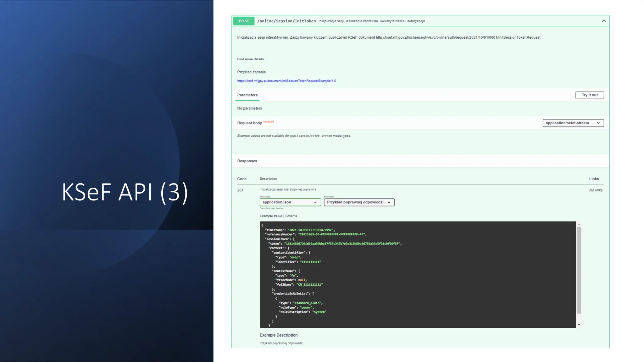
Task: Click the "token" value in the JSON example
Action: coord(342,244)
